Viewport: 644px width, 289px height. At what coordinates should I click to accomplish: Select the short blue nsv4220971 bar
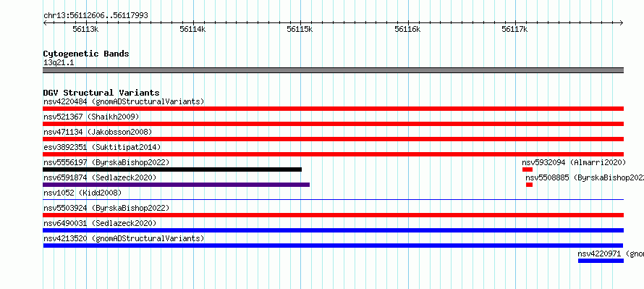(x=601, y=261)
